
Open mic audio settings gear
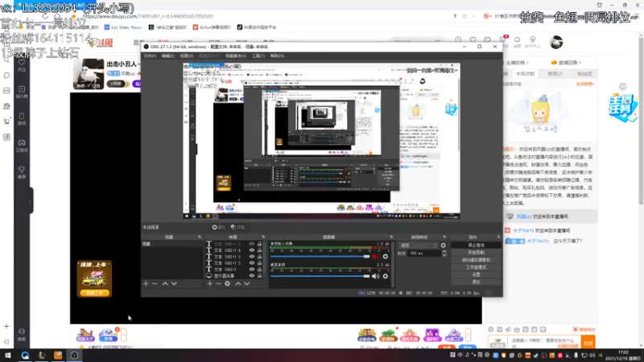tap(386, 257)
